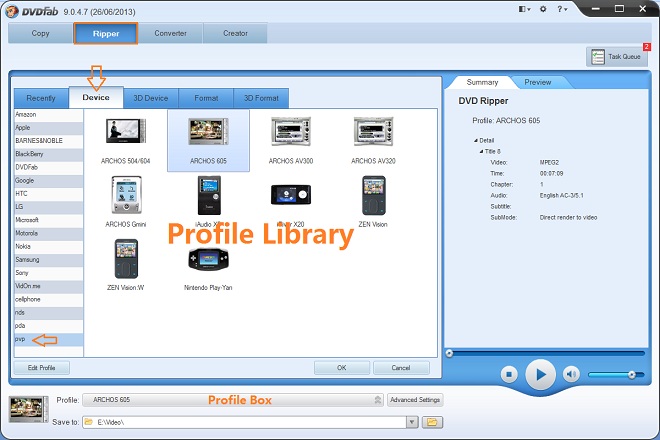660x440 pixels.
Task: Browse for output folder icon
Action: 432,422
